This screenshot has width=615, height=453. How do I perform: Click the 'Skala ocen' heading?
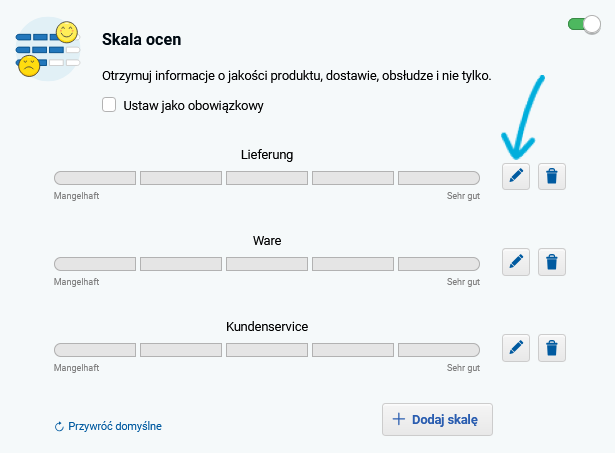(141, 40)
